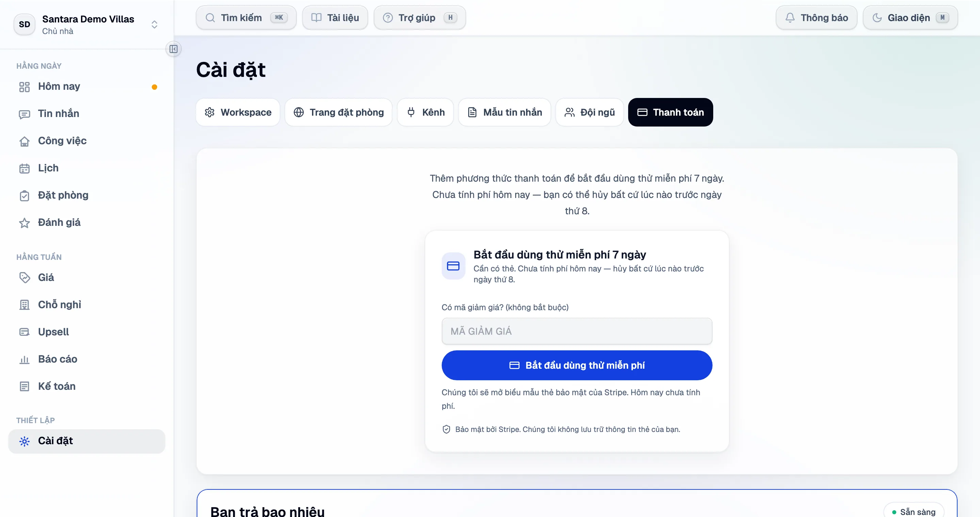Open Trợ giúp help
Viewport: 980px width, 517px height.
[x=420, y=17]
